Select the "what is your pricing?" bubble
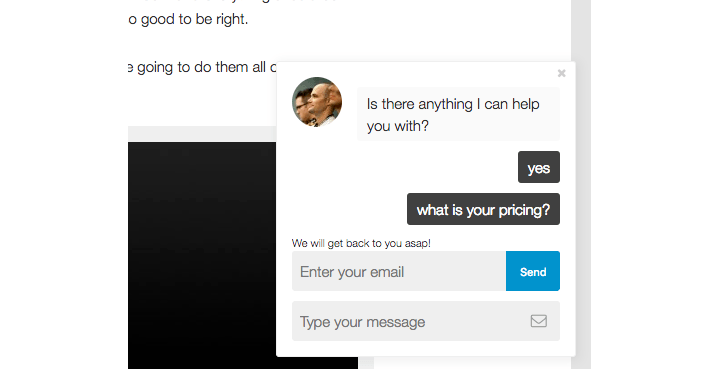This screenshot has width=720, height=369. (483, 209)
